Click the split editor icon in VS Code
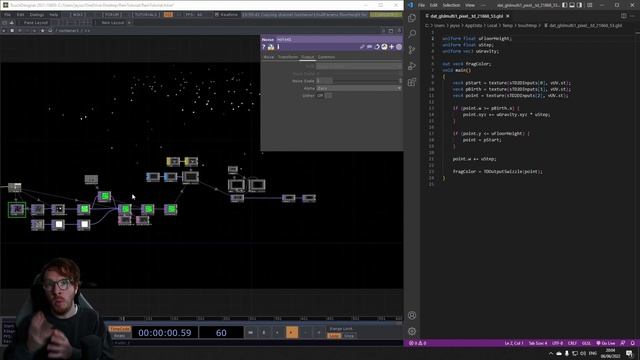640x360 pixels. tap(624, 16)
